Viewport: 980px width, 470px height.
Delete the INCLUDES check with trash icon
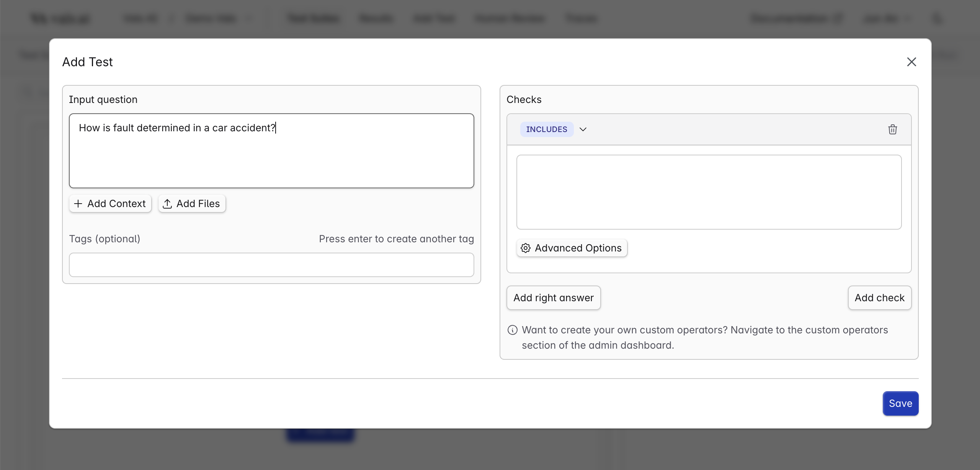[892, 129]
